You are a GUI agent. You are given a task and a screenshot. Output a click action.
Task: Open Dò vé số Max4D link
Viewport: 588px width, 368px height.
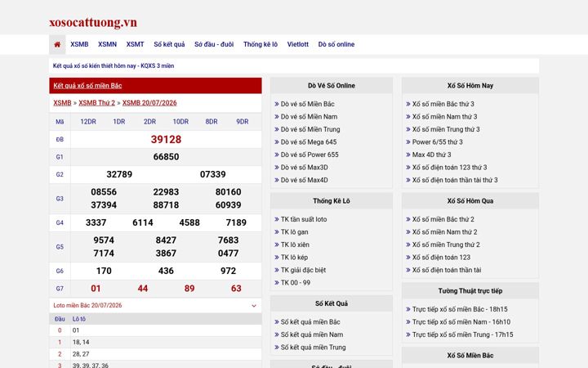coord(304,180)
